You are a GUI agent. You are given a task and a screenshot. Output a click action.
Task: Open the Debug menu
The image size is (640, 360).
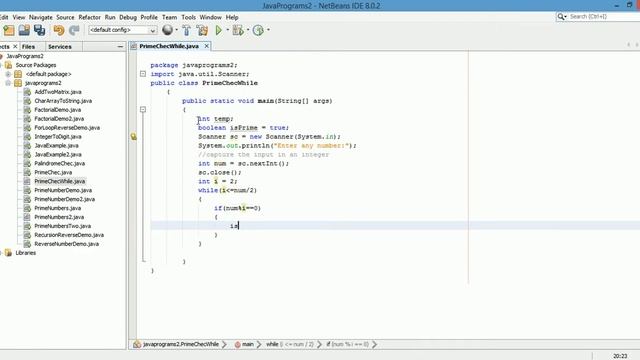tap(128, 17)
